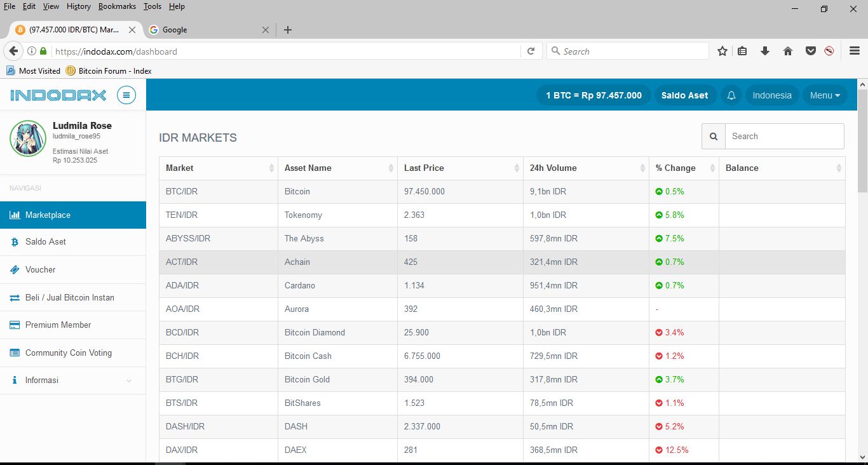
Task: Click the Community Coin Voting icon
Action: [15, 353]
